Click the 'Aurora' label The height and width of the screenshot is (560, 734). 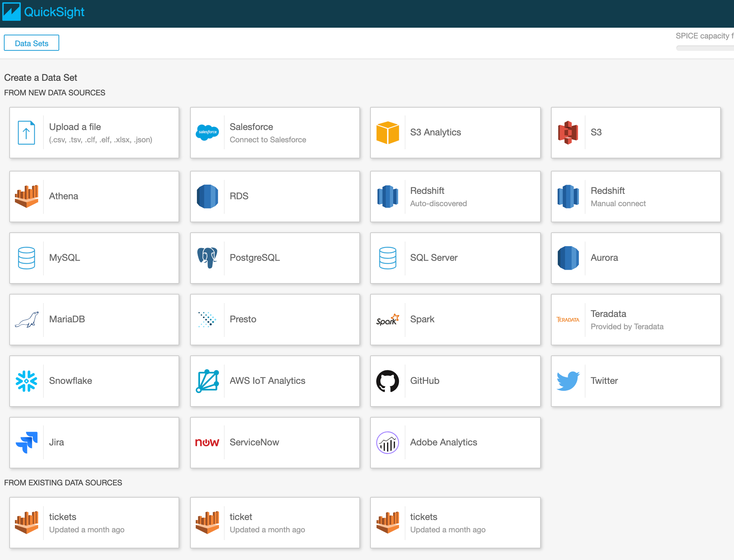(604, 258)
